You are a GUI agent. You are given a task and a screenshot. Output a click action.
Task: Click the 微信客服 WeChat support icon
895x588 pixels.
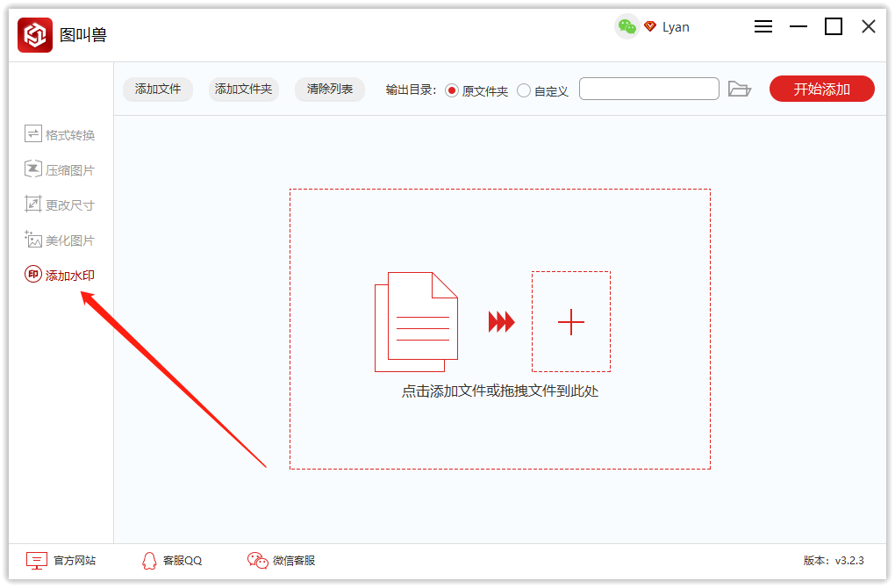(256, 560)
